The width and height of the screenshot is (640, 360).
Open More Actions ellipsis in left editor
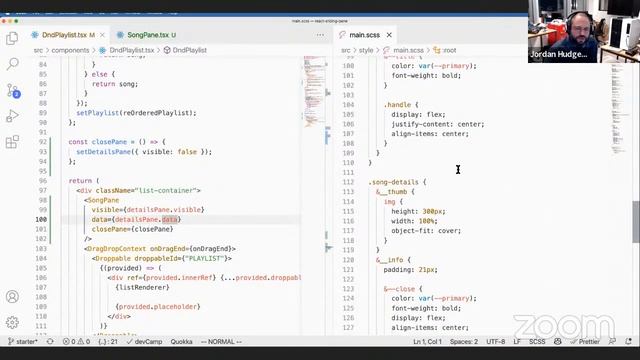[320, 35]
